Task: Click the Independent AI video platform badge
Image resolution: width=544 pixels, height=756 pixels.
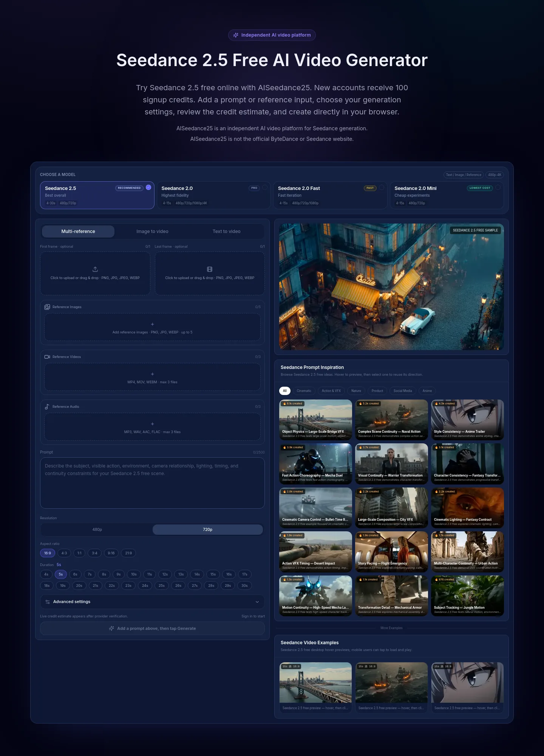Action: coord(272,35)
